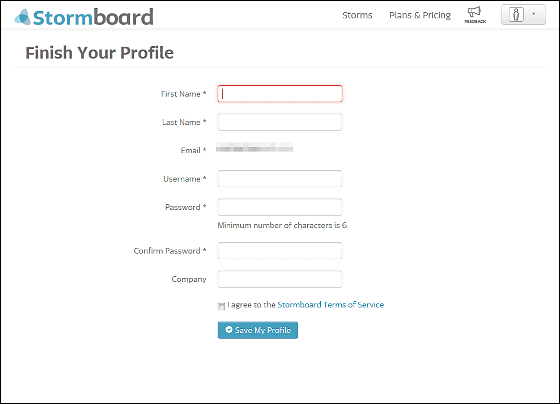This screenshot has width=560, height=404.
Task: Click the checkmark icon on Save button
Action: [229, 330]
